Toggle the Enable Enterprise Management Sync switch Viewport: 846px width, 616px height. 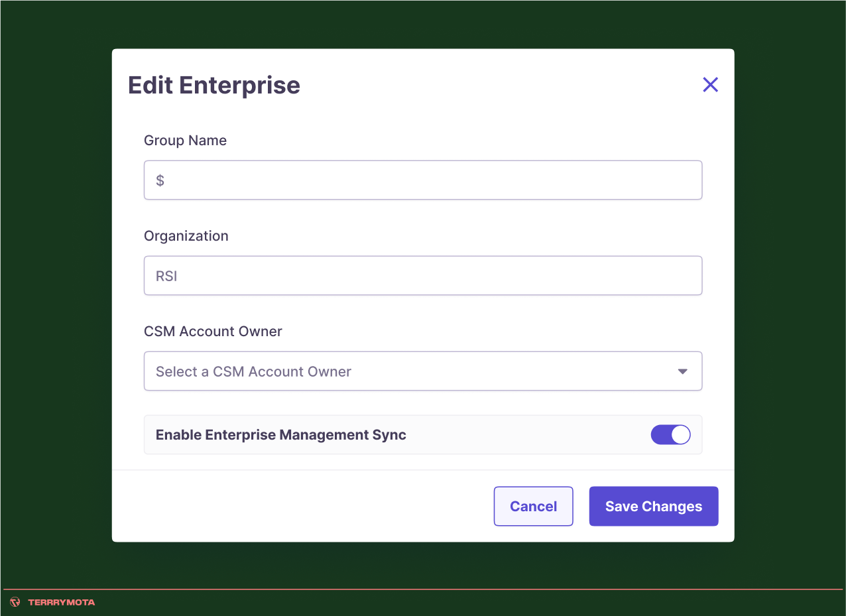point(670,434)
